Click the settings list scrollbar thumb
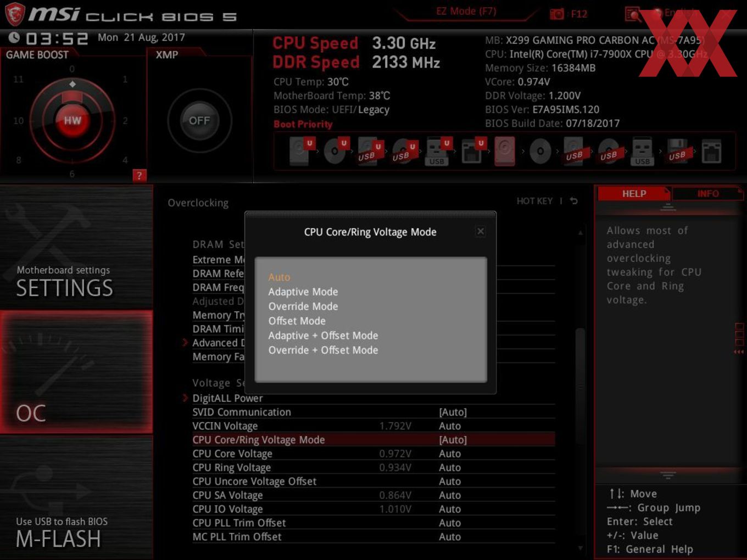This screenshot has height=560, width=747. [580, 388]
